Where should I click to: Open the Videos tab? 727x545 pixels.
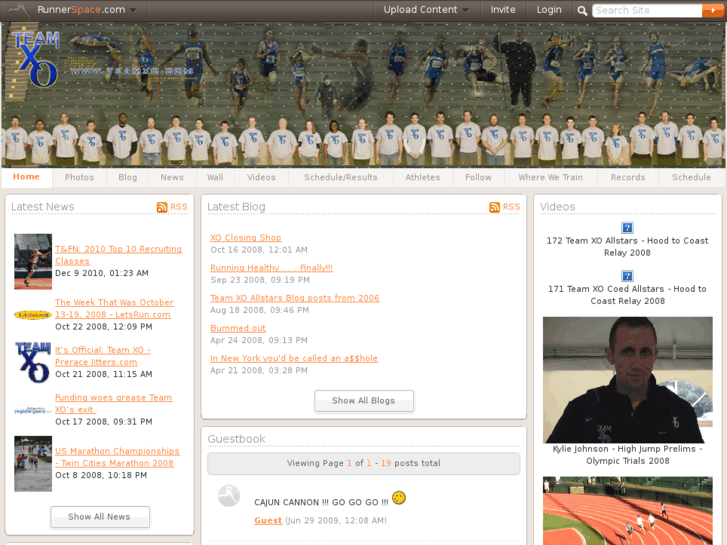pos(261,177)
